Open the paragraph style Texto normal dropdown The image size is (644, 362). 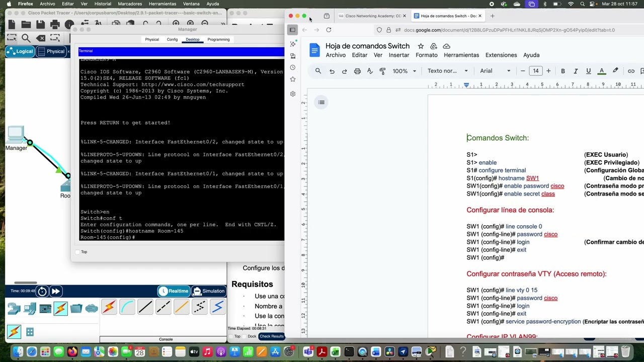[447, 71]
